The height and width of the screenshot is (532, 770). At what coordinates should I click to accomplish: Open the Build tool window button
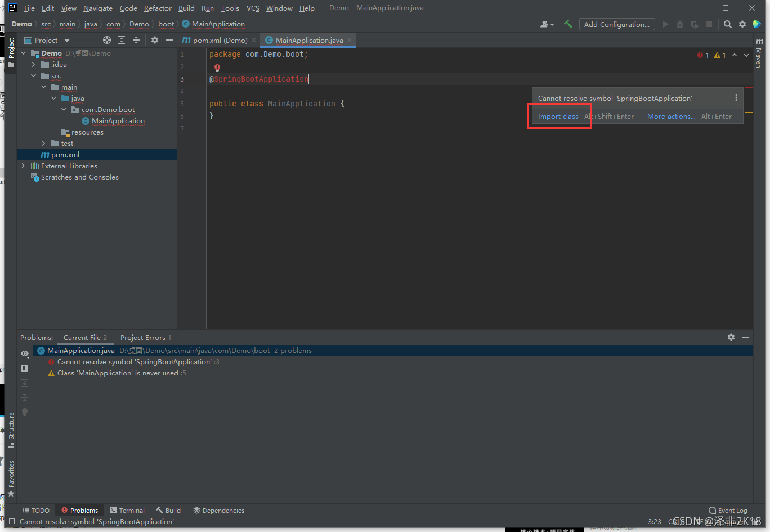pyautogui.click(x=168, y=511)
